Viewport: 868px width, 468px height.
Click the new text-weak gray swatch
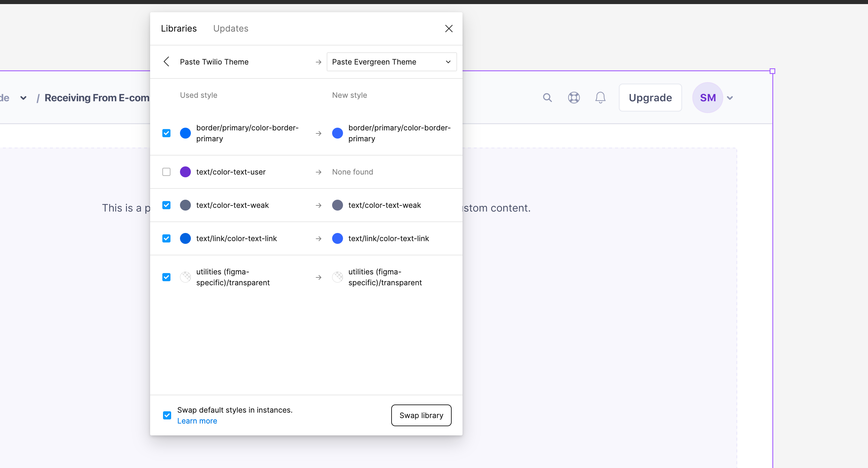click(338, 205)
